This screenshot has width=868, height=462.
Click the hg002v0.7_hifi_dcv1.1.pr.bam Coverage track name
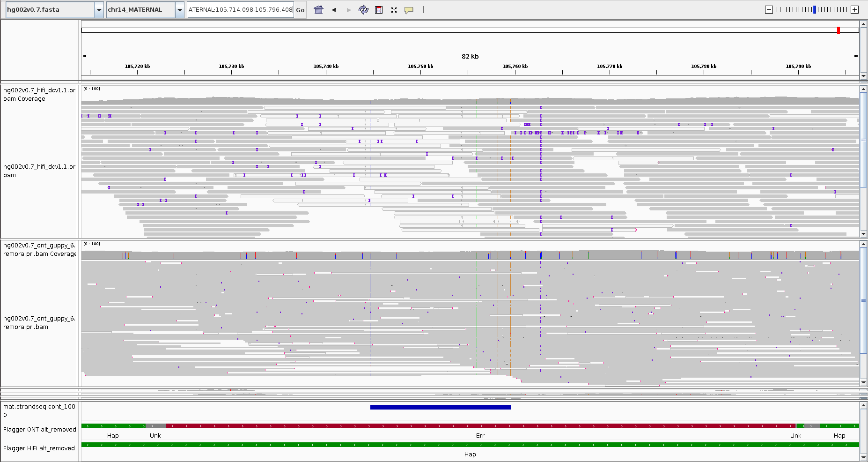point(40,94)
